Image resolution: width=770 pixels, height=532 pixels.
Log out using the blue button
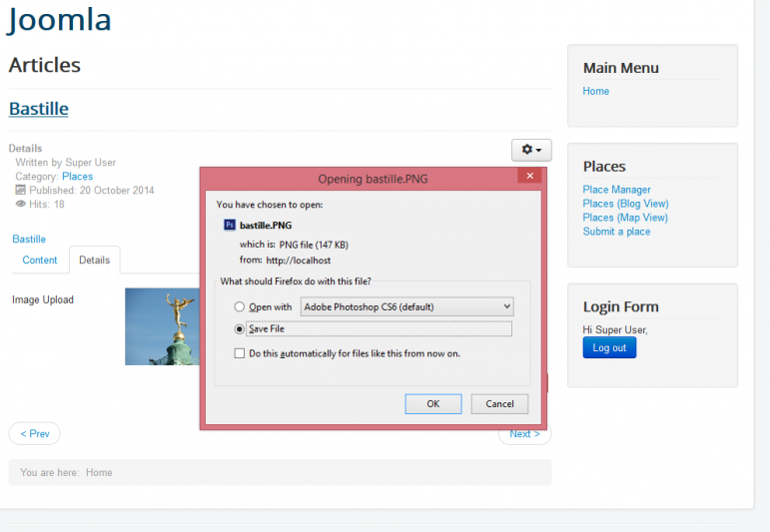click(609, 347)
